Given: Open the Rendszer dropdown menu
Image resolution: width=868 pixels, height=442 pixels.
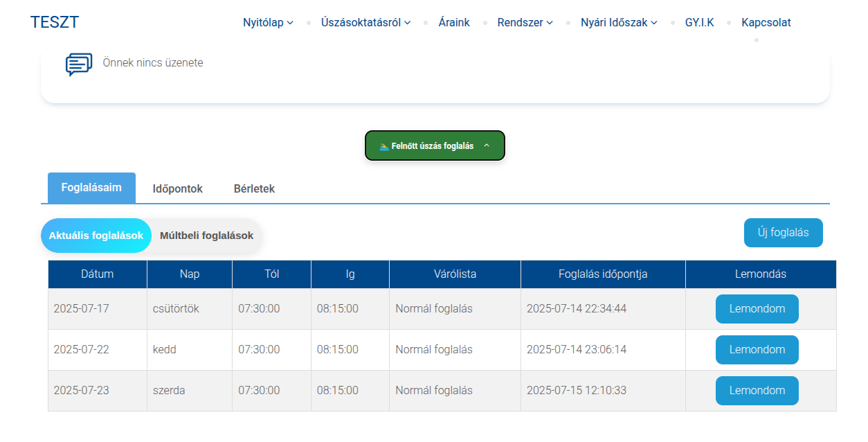Looking at the screenshot, I should [525, 23].
